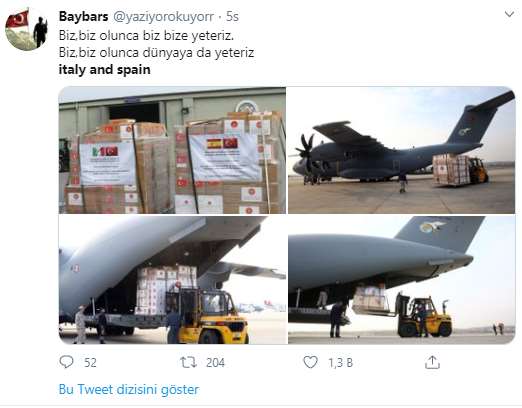Click the reply speech bubble icon
522x408 pixels.
(x=66, y=362)
